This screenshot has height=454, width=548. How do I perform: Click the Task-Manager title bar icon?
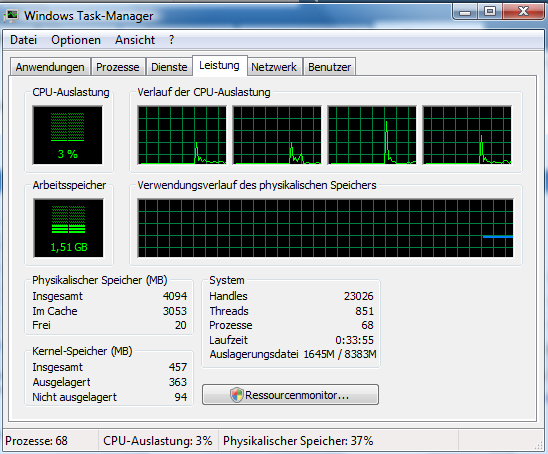tap(11, 16)
